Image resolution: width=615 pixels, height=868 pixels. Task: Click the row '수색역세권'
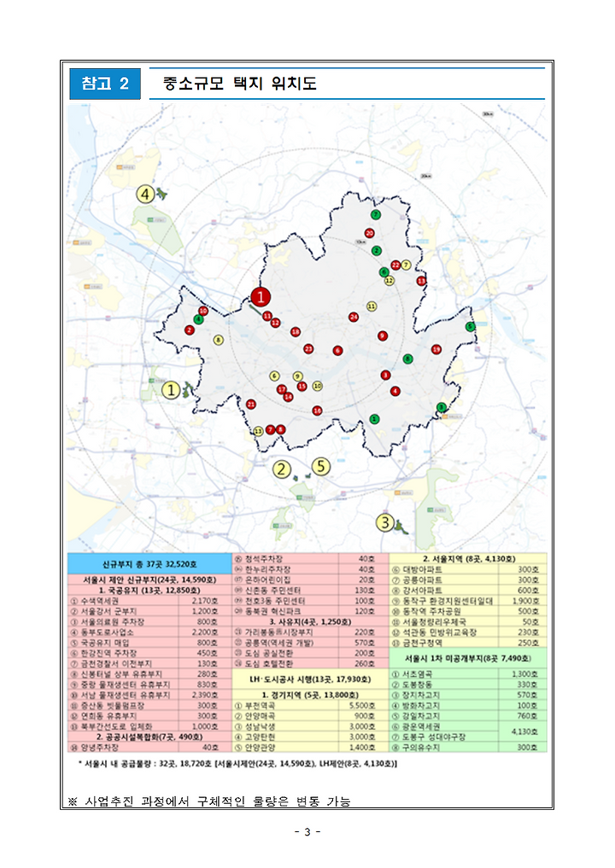pyautogui.click(x=149, y=601)
